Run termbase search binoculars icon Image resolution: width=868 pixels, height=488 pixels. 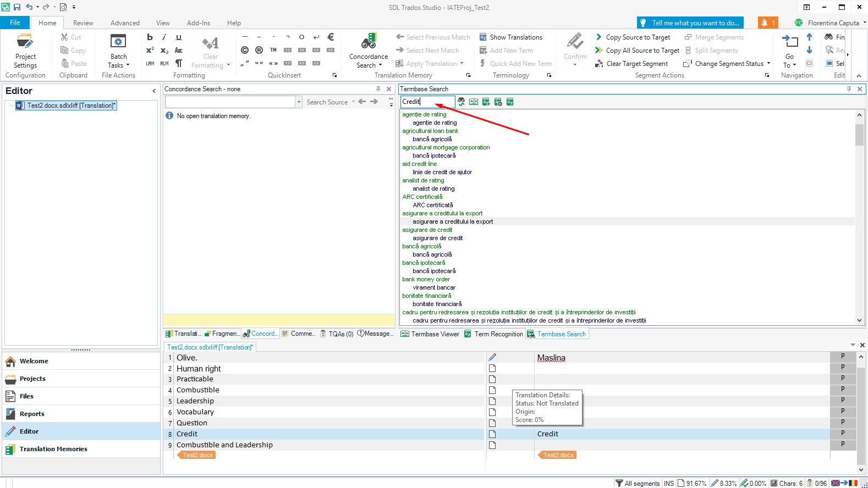tap(462, 102)
